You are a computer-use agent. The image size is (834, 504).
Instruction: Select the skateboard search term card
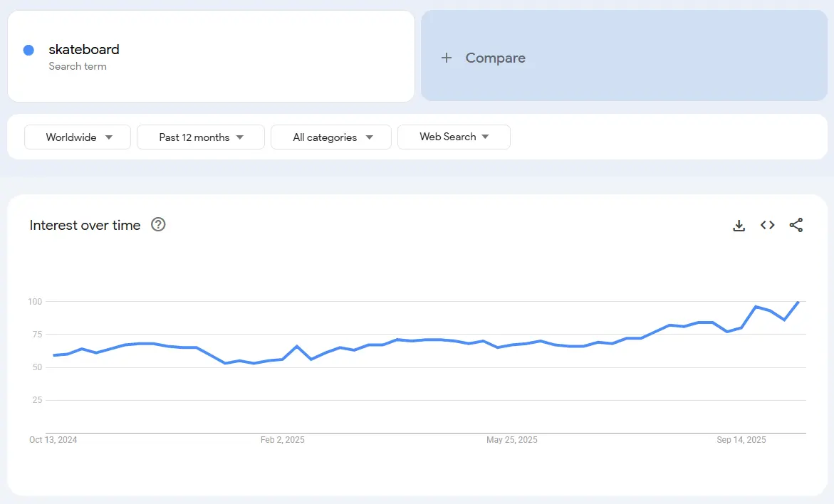[211, 56]
